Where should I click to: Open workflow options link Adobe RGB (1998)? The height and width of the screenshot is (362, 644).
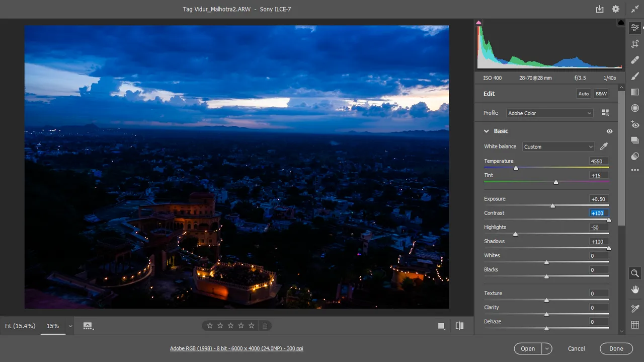[236, 348]
